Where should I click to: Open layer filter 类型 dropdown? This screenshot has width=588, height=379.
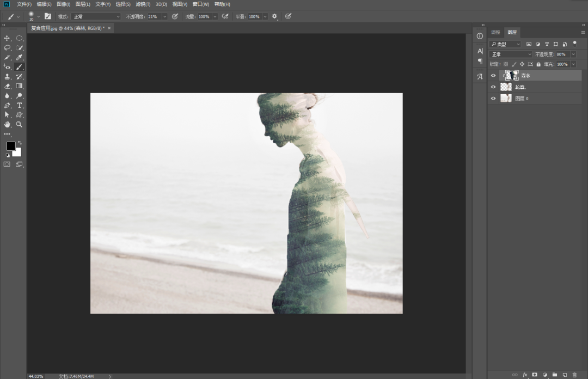click(x=505, y=44)
